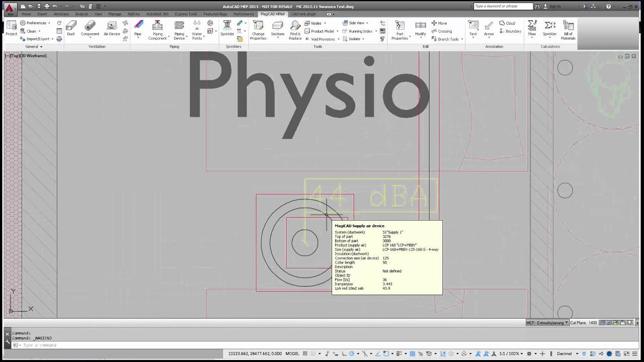Click the Crossing tool
Screen dimensions: 644x362
(442, 31)
